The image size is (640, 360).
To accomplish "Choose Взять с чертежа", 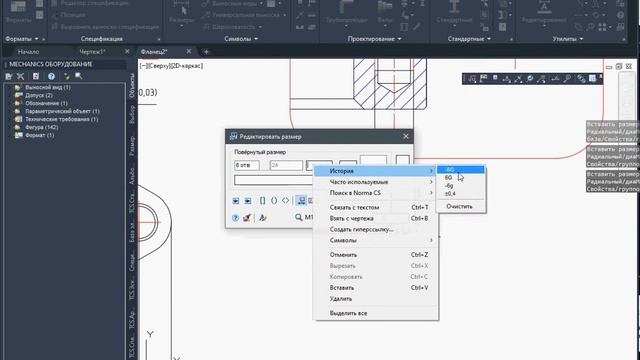I will pos(376,218).
